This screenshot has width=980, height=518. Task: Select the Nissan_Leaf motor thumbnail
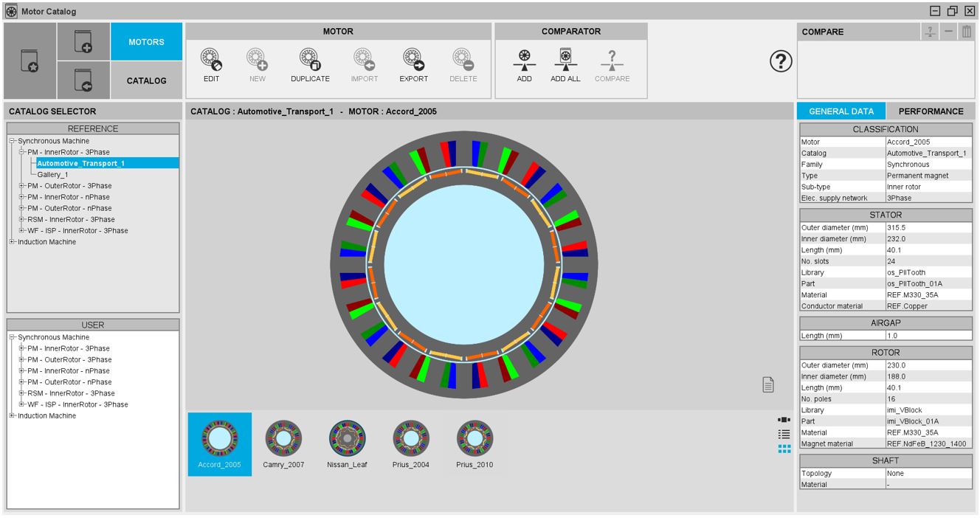(347, 444)
